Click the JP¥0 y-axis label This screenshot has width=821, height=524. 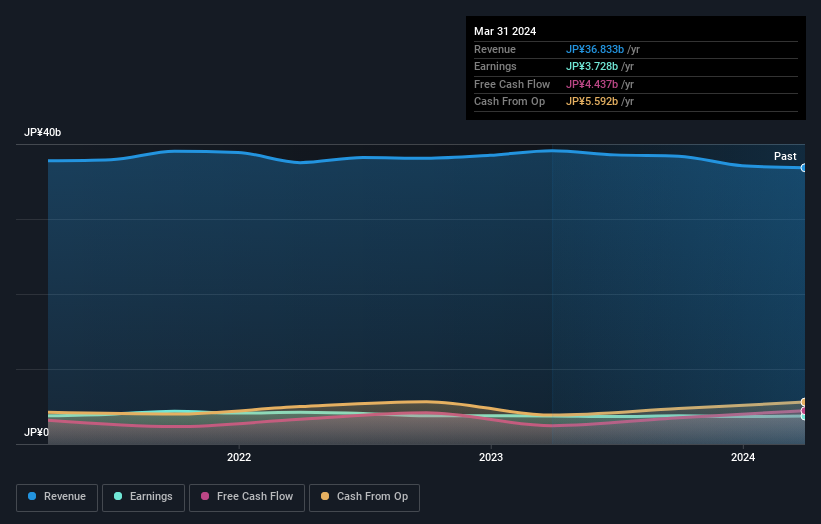point(36,432)
